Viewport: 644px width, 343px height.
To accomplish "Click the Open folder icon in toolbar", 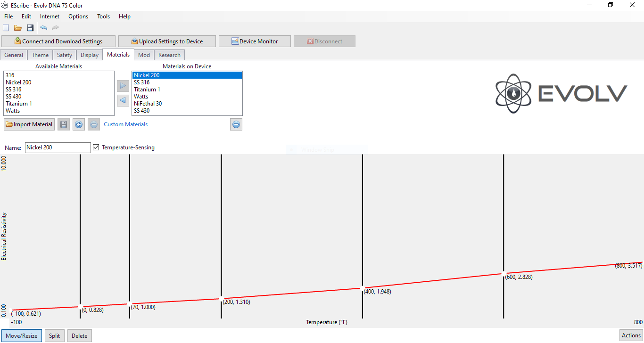I will click(x=18, y=28).
